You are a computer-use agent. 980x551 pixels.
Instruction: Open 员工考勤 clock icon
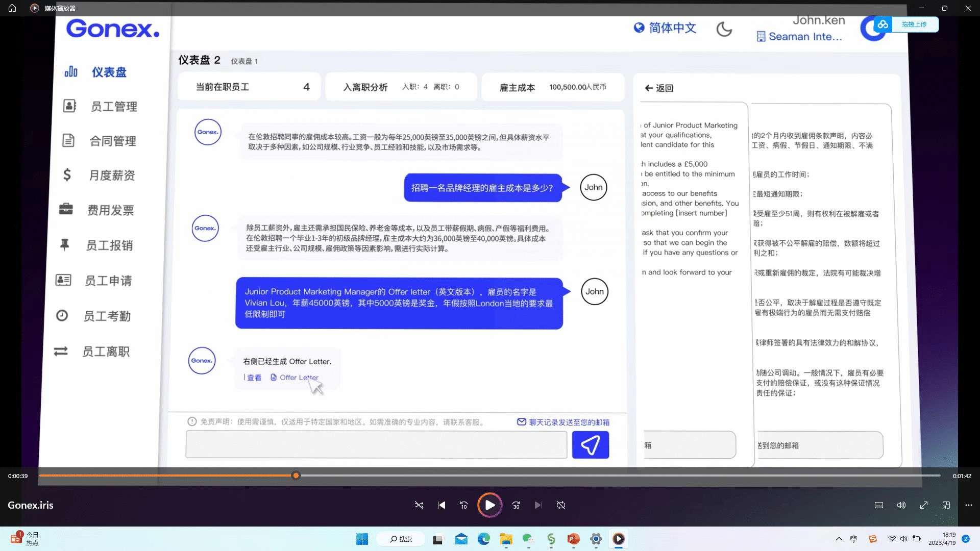coord(63,316)
